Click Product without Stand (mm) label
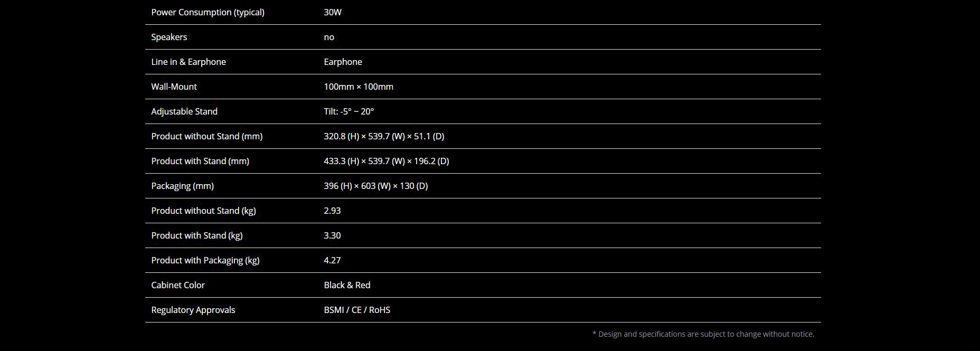Screen dimensions: 980x351 [207, 136]
